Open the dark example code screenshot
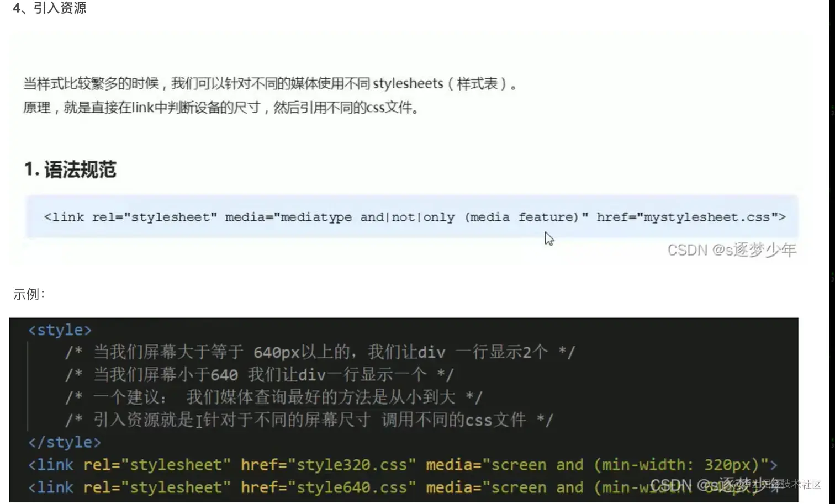This screenshot has height=504, width=835. point(404,410)
